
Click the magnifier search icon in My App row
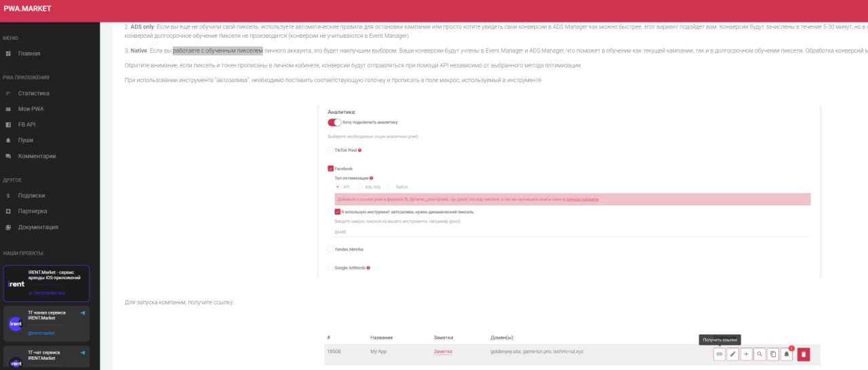[759, 354]
